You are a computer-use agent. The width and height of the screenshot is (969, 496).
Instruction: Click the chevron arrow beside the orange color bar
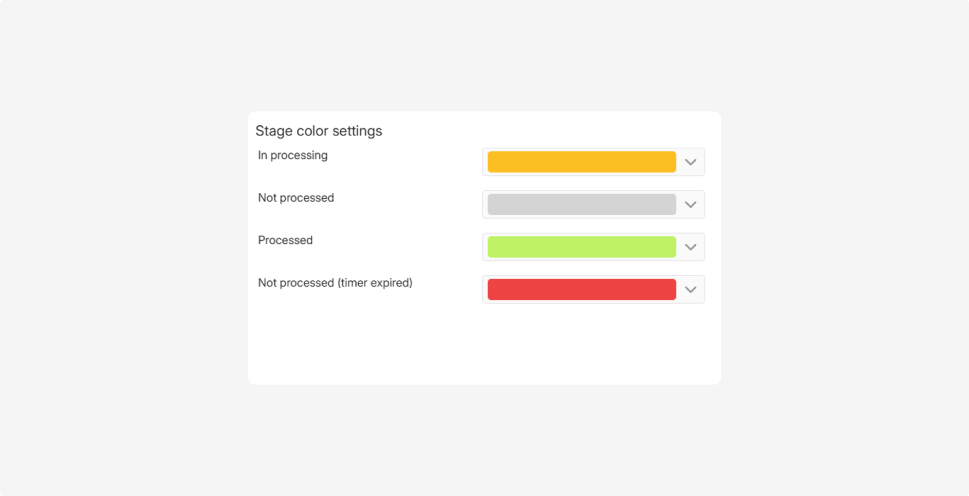(x=690, y=162)
